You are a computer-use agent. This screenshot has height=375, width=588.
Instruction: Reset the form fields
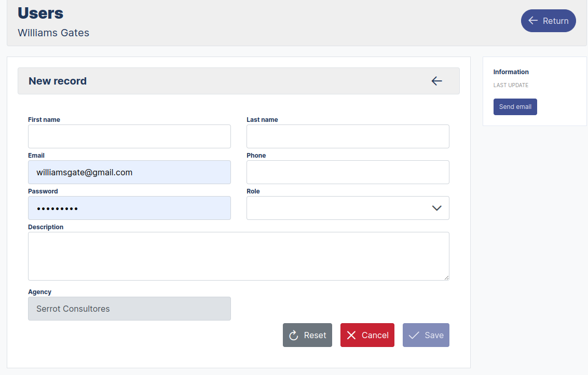307,335
